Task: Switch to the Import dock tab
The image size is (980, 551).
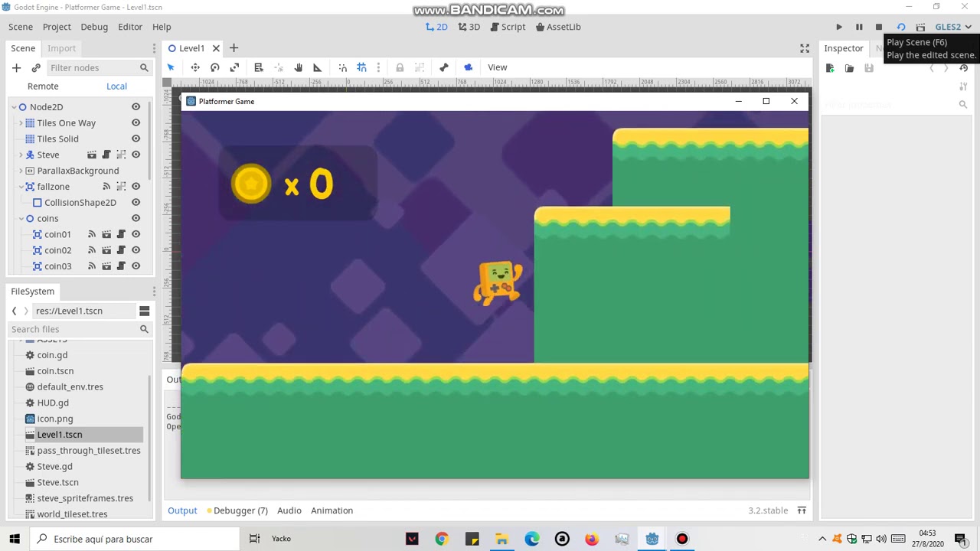Action: click(61, 48)
